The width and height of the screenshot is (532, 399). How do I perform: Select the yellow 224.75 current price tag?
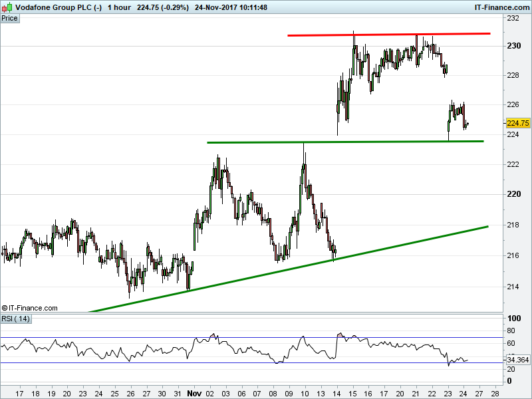coord(518,123)
